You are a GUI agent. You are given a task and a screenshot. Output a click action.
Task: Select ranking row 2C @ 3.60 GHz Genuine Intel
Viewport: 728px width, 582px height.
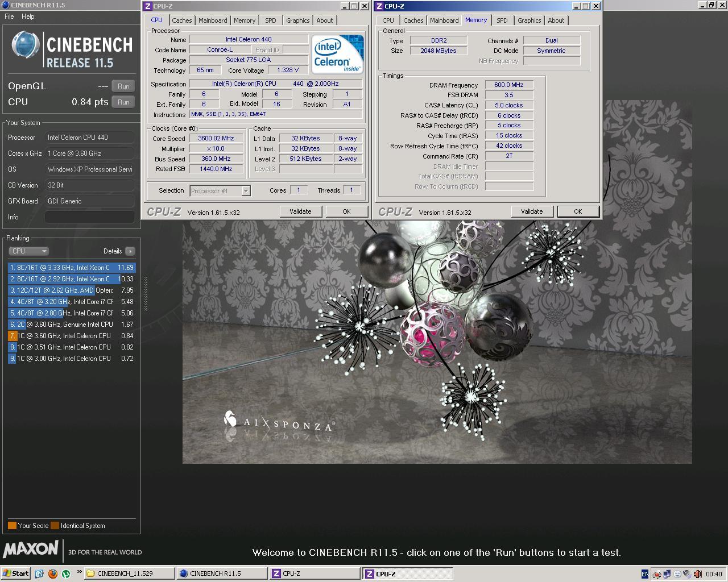72,325
